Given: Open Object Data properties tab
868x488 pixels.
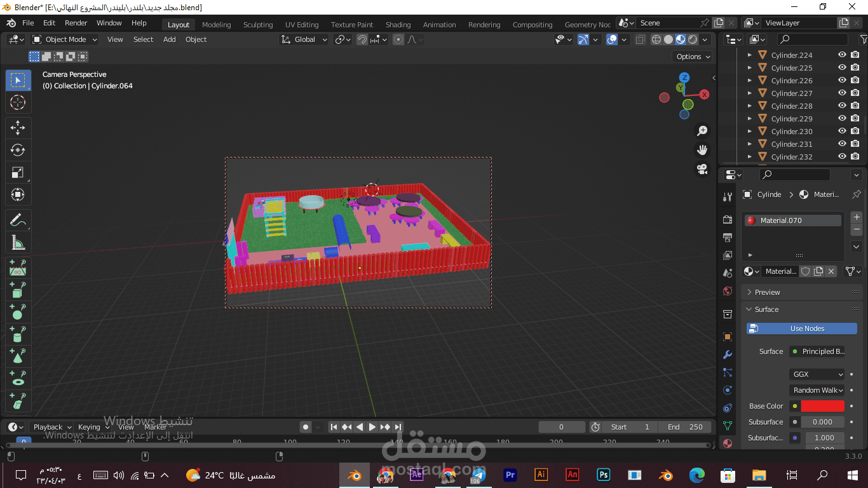Looking at the screenshot, I should coord(728,426).
